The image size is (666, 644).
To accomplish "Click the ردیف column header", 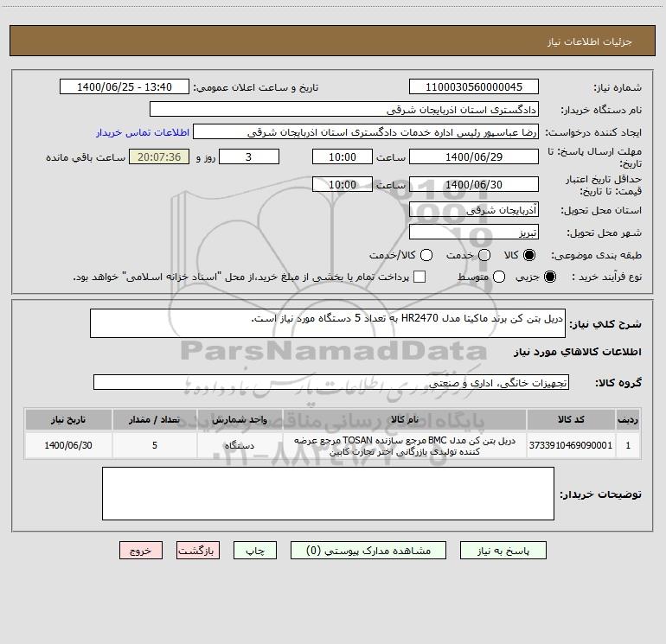I will [x=628, y=420].
